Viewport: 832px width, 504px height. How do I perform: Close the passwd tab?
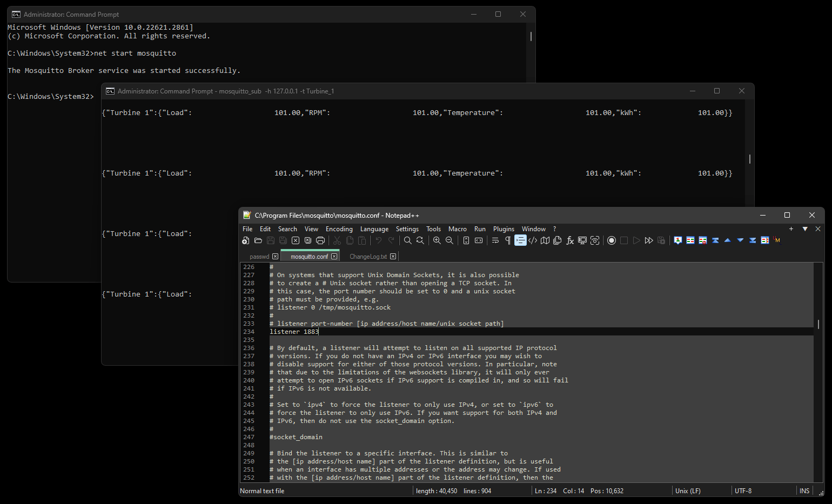[x=276, y=257]
